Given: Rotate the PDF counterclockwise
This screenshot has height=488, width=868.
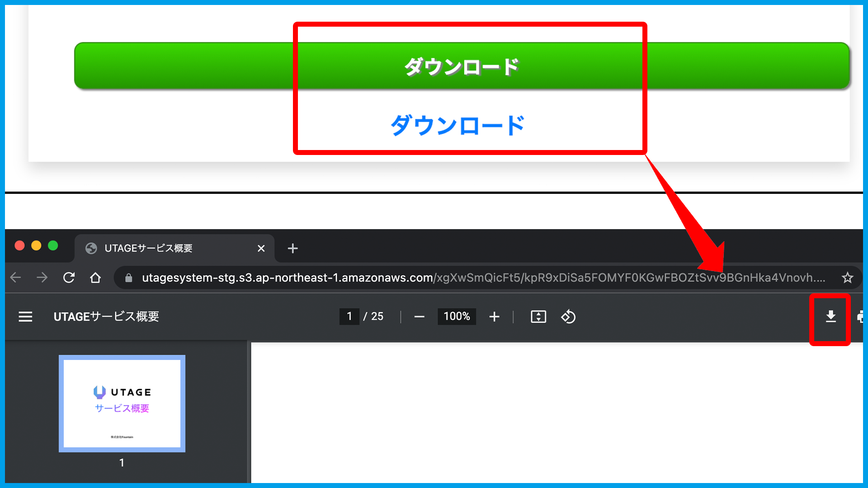Looking at the screenshot, I should click(x=568, y=317).
